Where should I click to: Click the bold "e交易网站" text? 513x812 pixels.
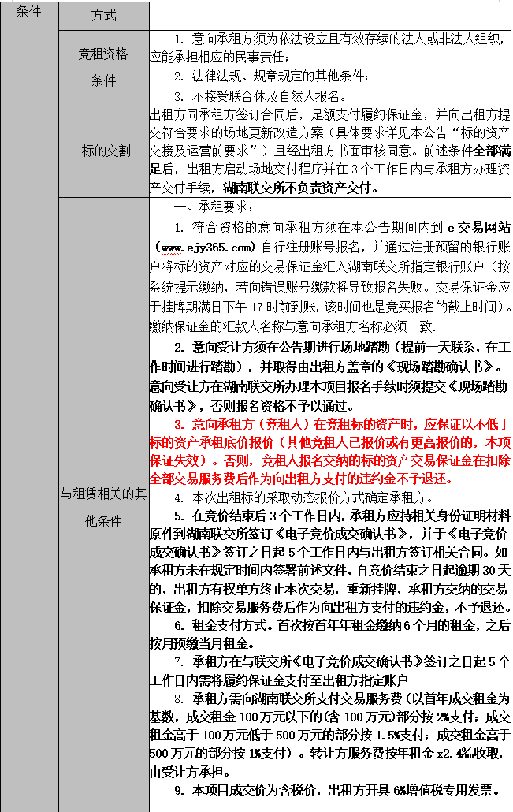click(474, 227)
